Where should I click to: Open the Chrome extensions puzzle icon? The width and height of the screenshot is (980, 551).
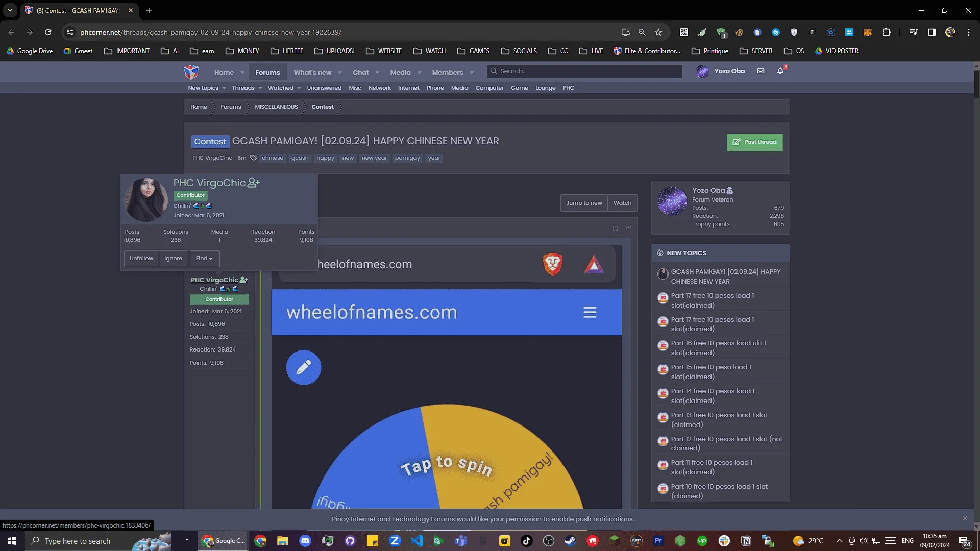[x=887, y=32]
